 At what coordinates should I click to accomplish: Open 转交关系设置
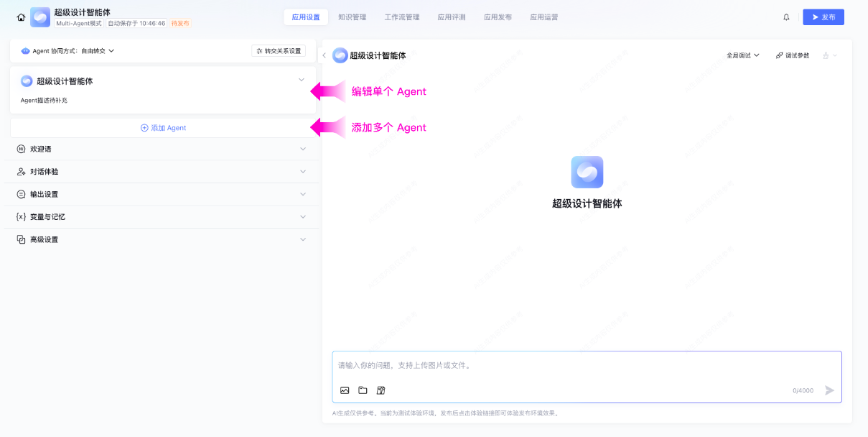click(x=279, y=51)
